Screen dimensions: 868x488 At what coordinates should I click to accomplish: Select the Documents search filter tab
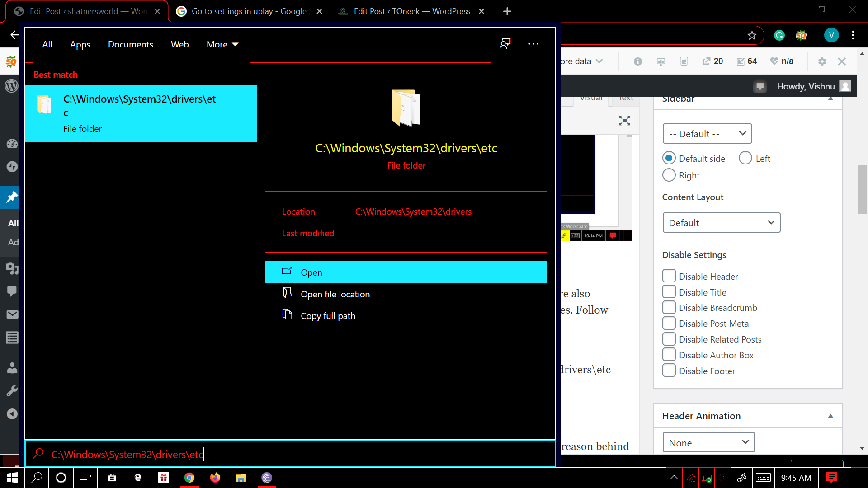[130, 44]
